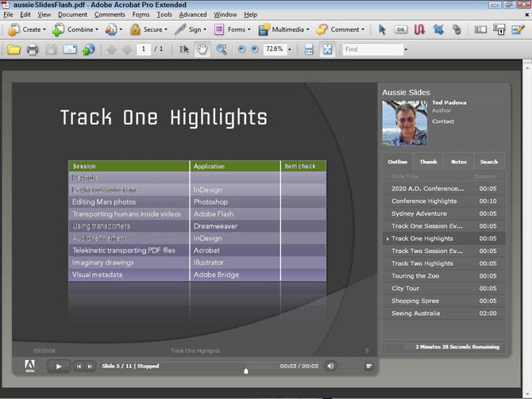Open the Create PDF tool
This screenshot has height=399, width=532.
[27, 29]
